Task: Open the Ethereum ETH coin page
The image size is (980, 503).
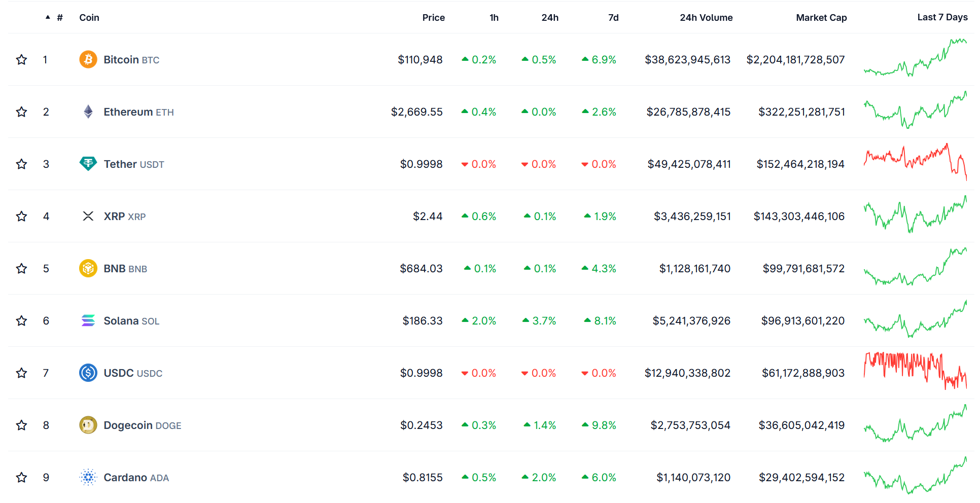Action: (138, 112)
